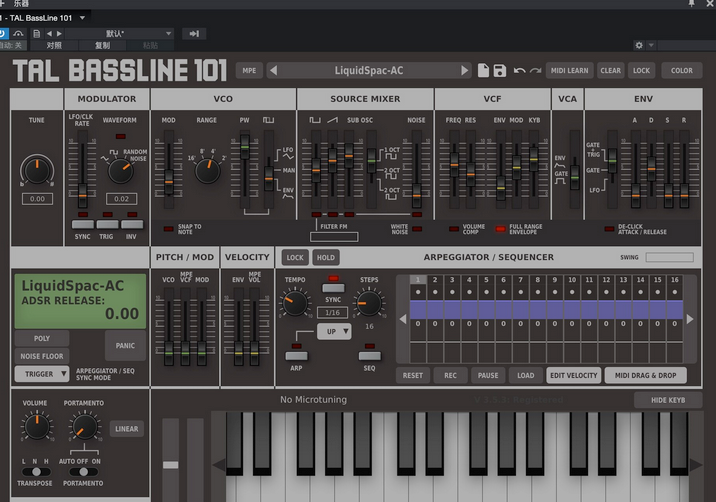
Task: Pin the instrument window
Action: [691, 4]
